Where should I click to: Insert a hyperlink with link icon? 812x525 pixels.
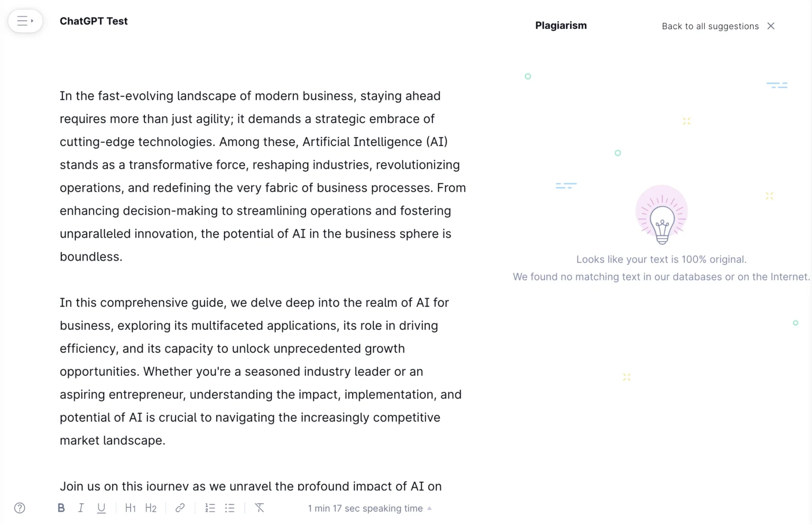point(180,508)
